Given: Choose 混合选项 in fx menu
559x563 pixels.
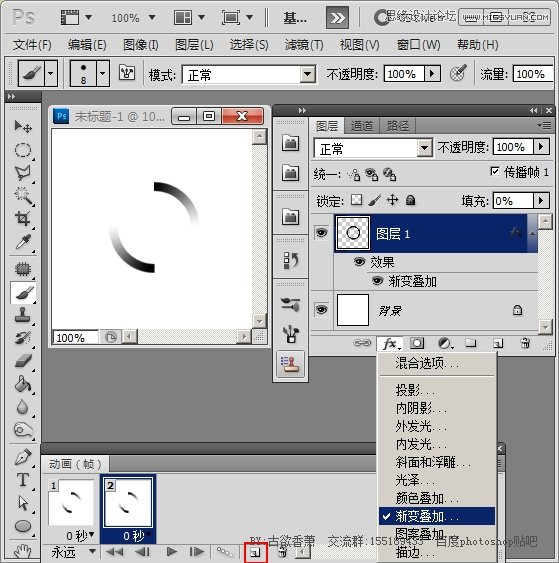Looking at the screenshot, I should 437,363.
